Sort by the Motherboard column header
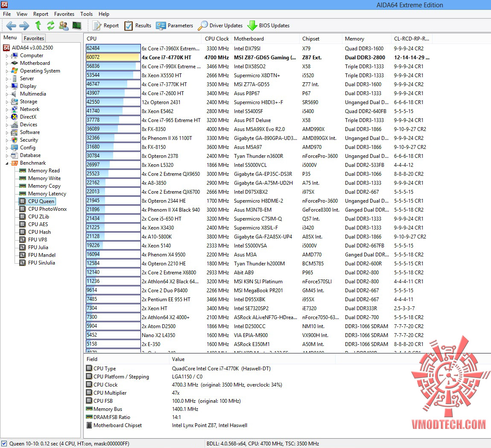491x448 pixels. (266, 39)
